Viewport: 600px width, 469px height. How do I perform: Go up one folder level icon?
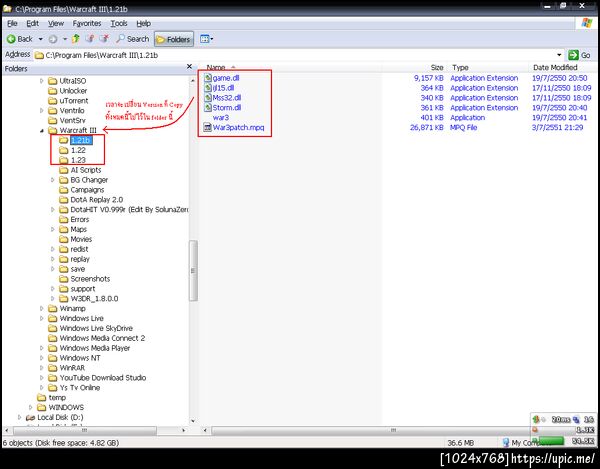(76, 39)
